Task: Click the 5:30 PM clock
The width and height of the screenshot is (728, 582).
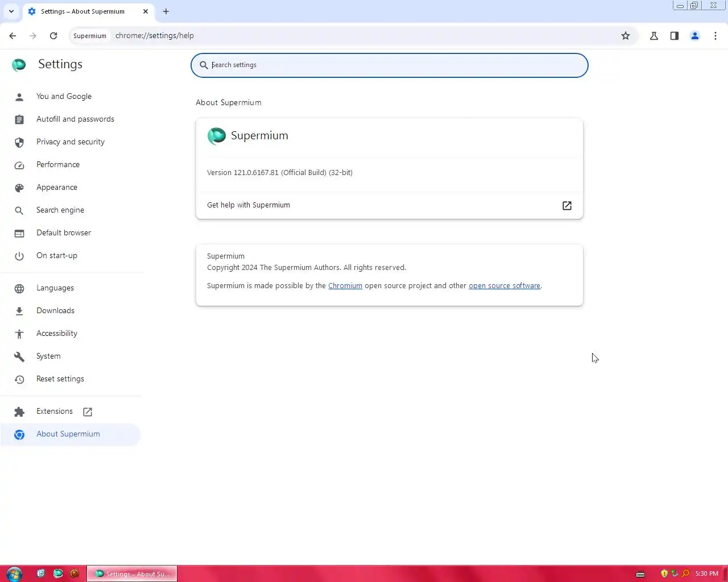Action: 707,573
